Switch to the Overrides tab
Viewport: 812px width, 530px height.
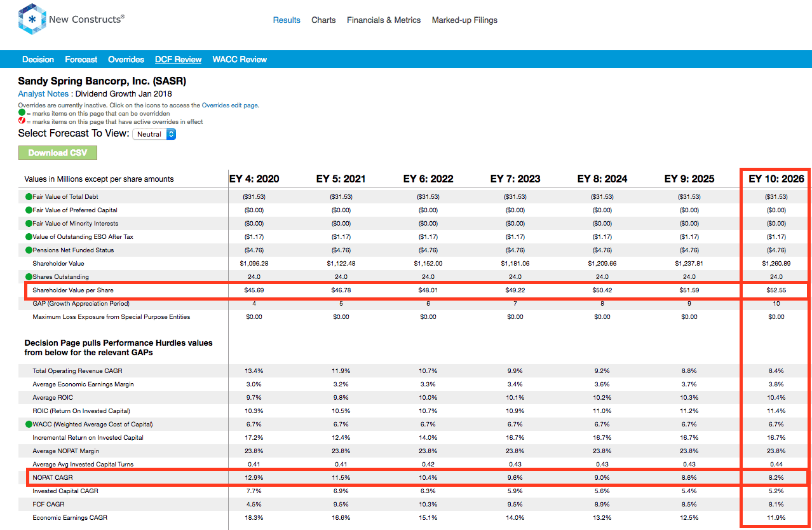pyautogui.click(x=126, y=59)
